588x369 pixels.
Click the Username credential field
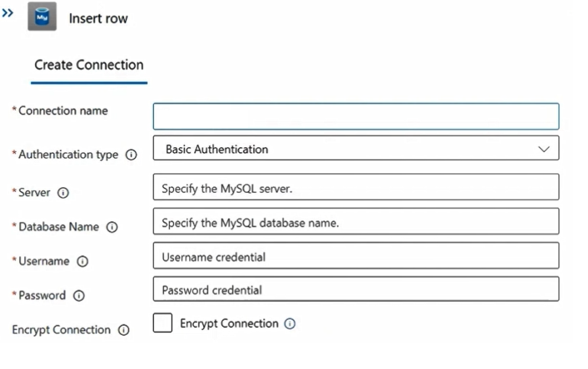(357, 256)
